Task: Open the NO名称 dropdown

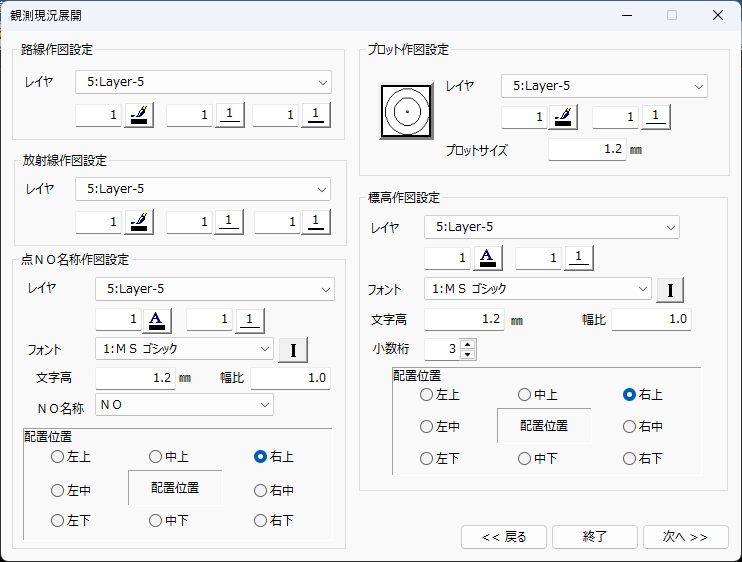Action: (x=264, y=405)
